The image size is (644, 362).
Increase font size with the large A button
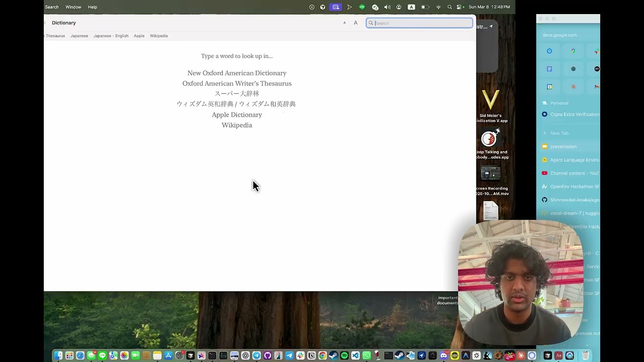[356, 23]
